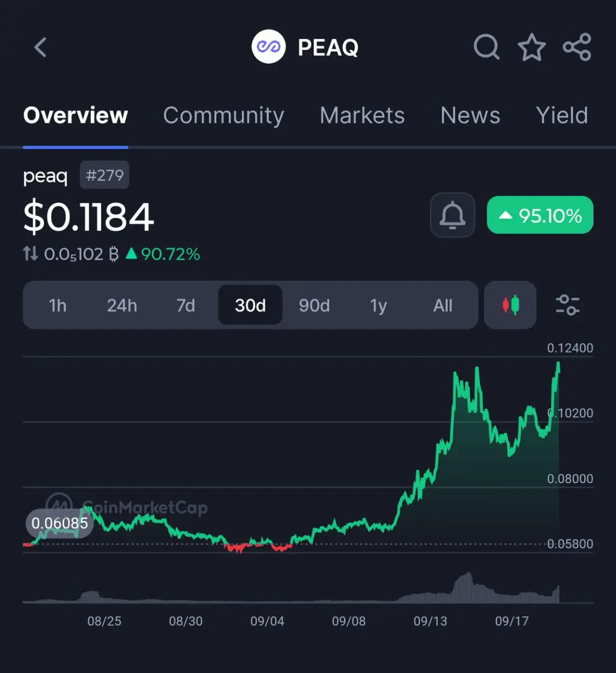The image size is (616, 673).
Task: Switch to the Markets tab
Action: tap(362, 115)
